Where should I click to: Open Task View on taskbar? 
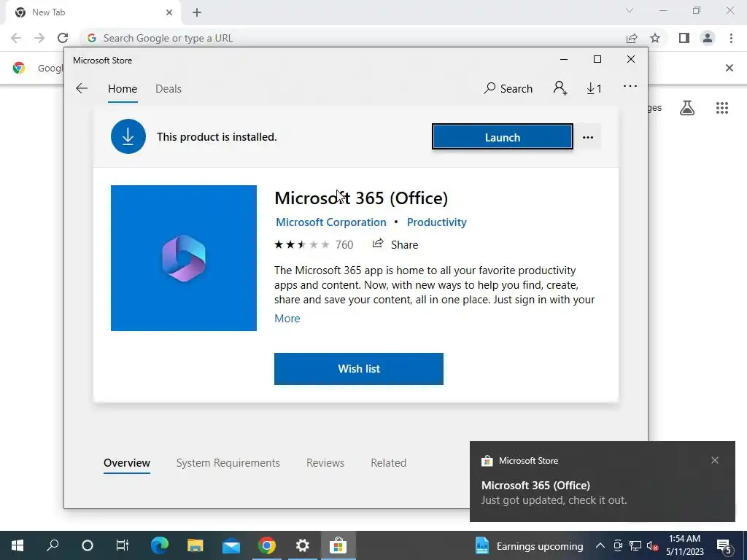click(x=123, y=545)
